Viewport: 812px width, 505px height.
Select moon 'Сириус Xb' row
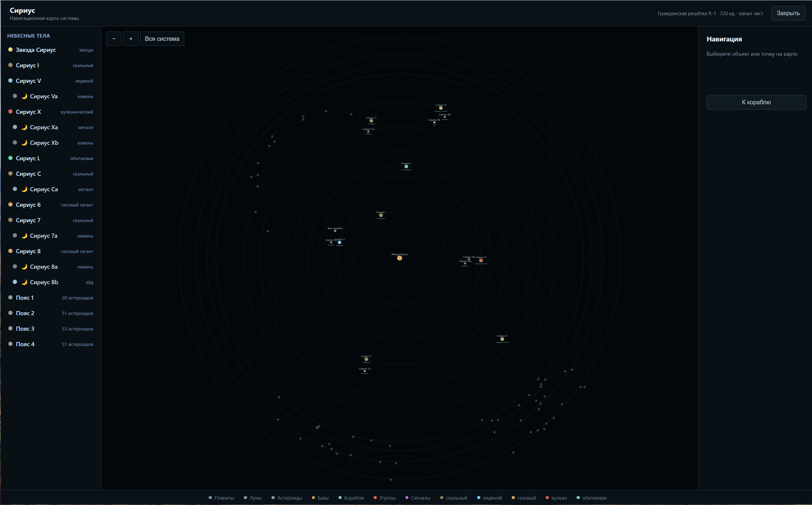point(51,143)
